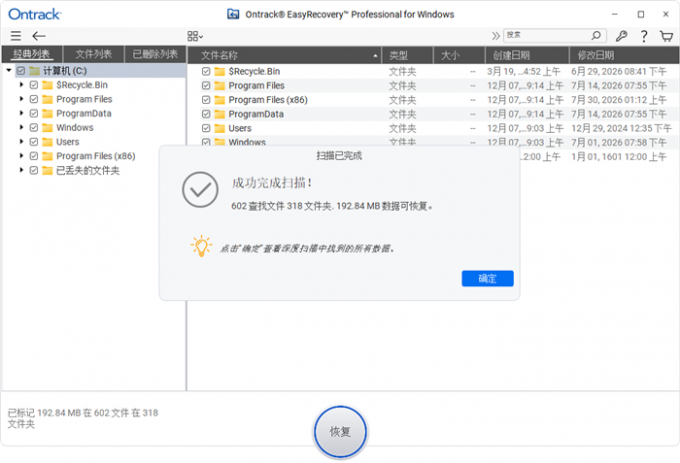The height and width of the screenshot is (463, 680).
Task: Switch to the 文件列表 tab
Action: pyautogui.click(x=93, y=54)
